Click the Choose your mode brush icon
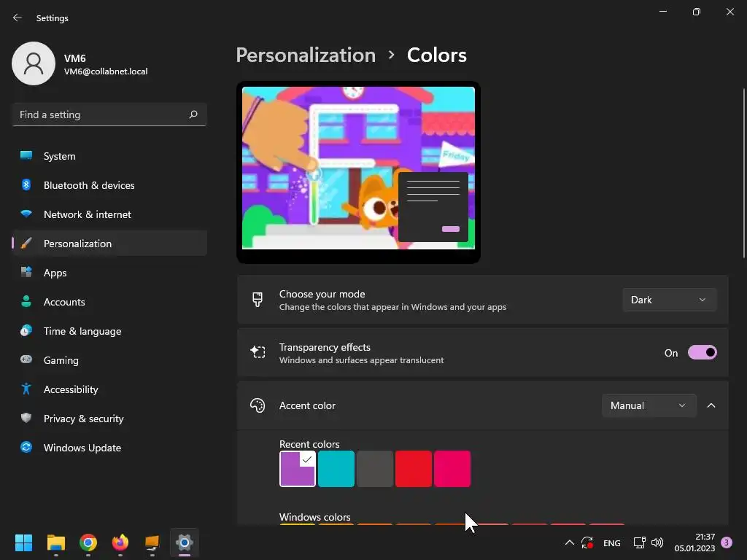 point(258,300)
